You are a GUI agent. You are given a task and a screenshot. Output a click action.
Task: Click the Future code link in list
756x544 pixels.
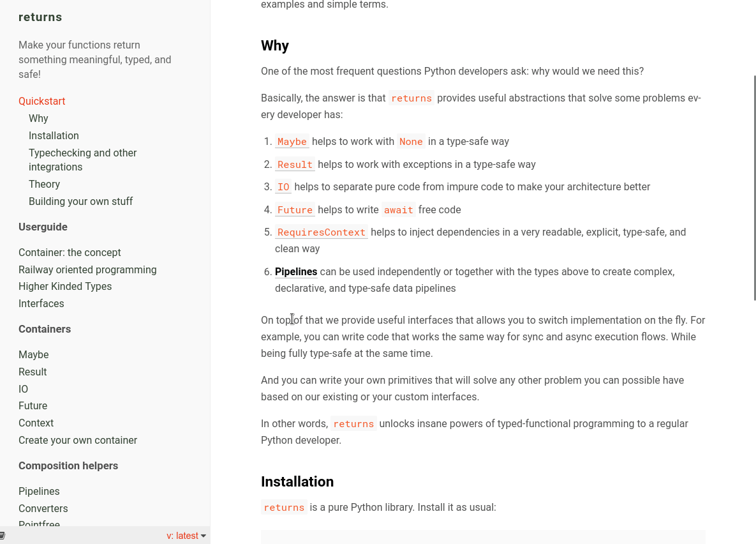(x=295, y=210)
